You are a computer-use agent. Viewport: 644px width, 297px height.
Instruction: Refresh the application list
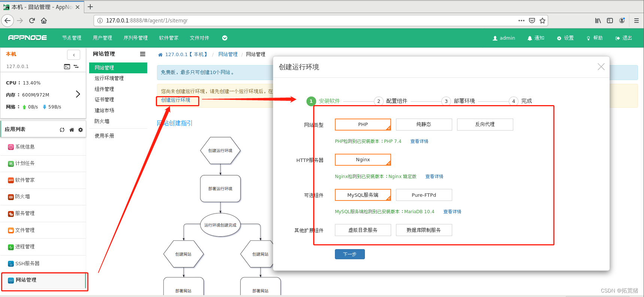(62, 130)
